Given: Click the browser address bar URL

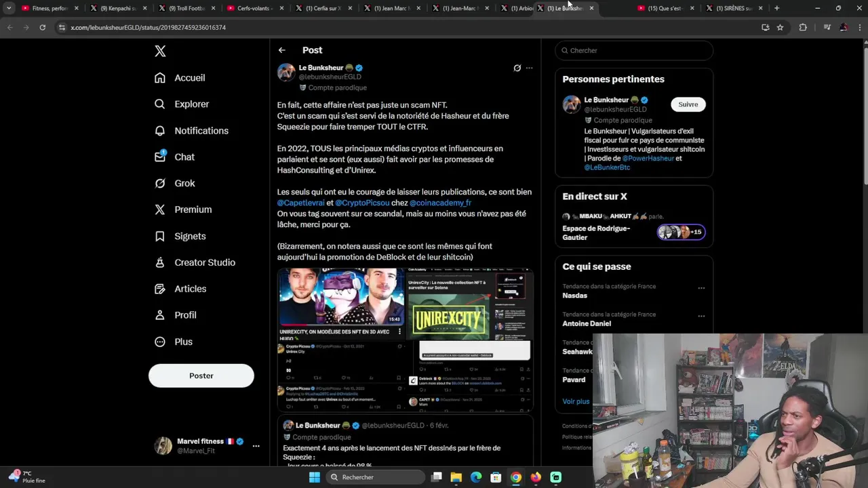Looking at the screenshot, I should click(x=149, y=27).
